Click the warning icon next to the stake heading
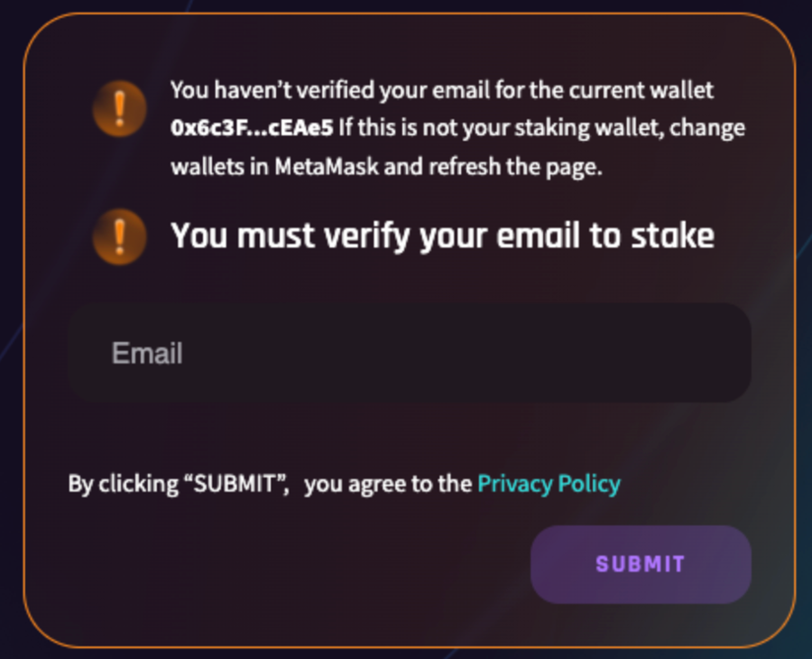The height and width of the screenshot is (659, 812). point(119,237)
